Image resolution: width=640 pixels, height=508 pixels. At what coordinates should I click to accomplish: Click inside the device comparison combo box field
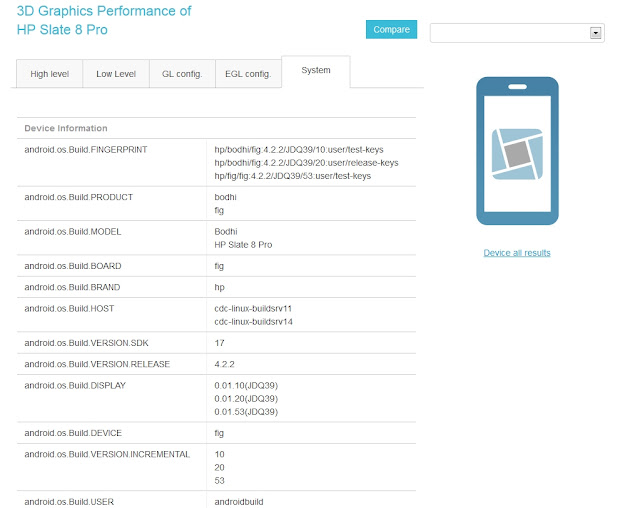[x=517, y=33]
